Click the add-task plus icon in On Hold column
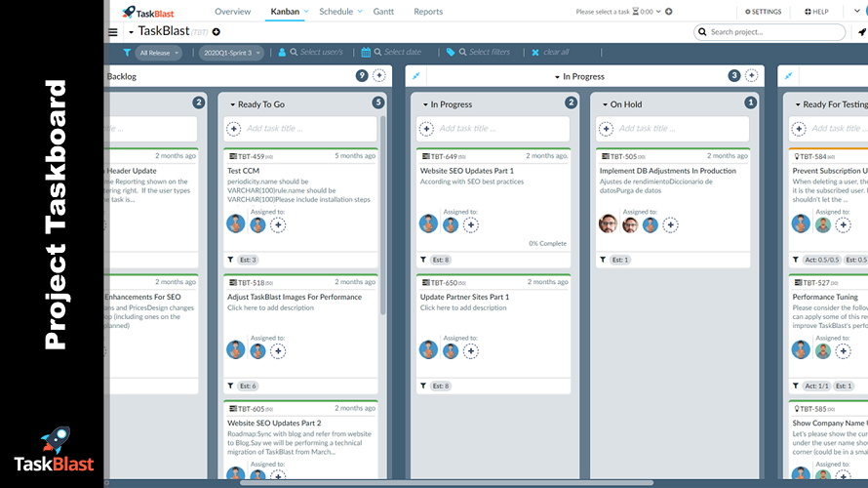 (606, 128)
